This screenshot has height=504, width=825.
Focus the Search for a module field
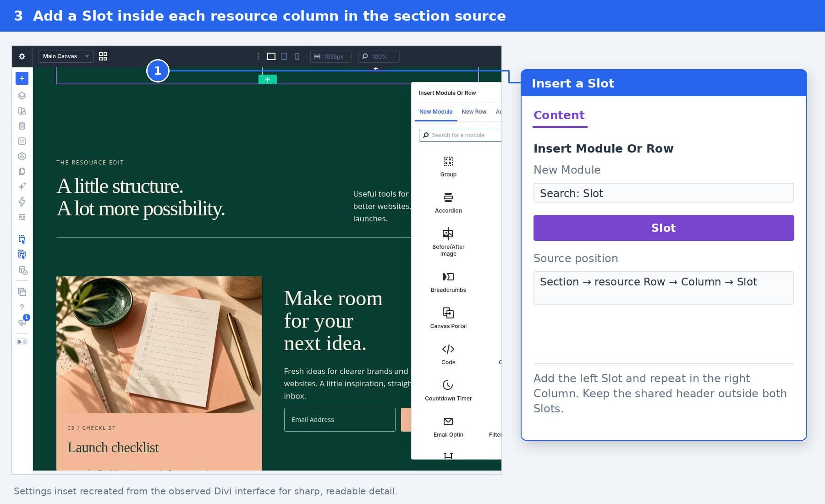(460, 135)
